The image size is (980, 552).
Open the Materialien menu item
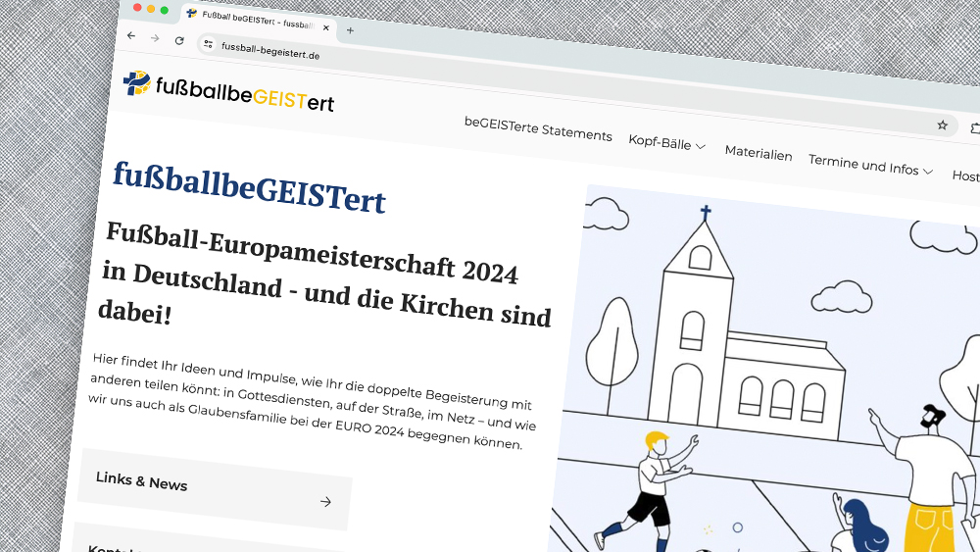click(759, 153)
